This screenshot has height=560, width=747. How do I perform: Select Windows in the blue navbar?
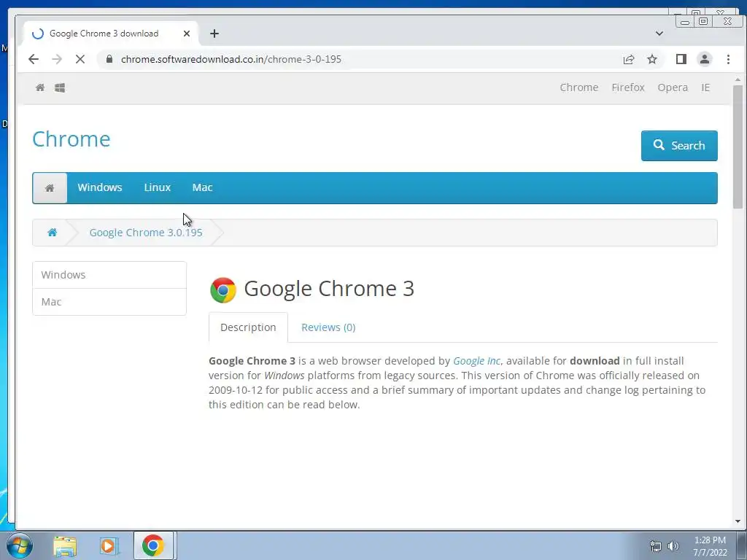point(99,187)
